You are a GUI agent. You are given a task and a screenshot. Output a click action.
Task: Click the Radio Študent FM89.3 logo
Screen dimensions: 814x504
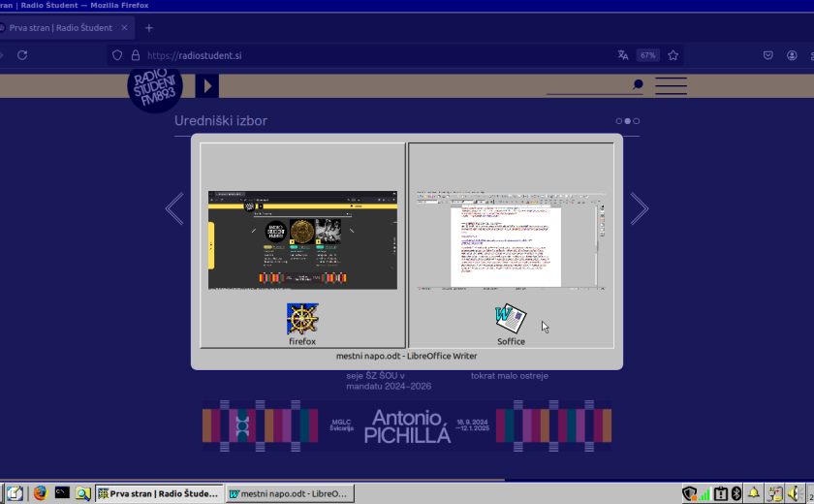tap(155, 85)
